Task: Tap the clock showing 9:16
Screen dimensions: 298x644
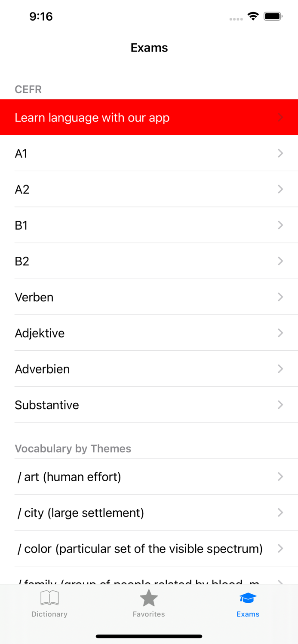Action: (x=41, y=17)
